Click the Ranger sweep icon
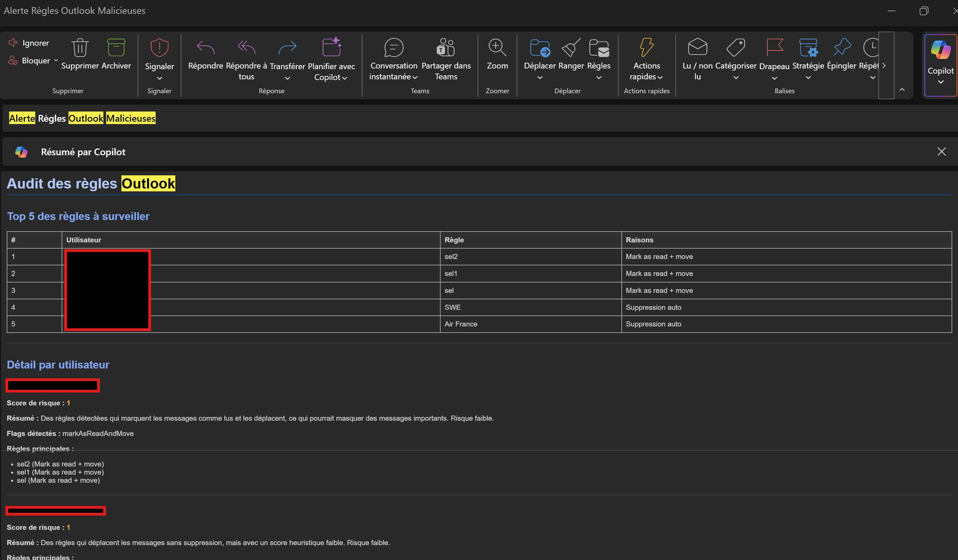 571,48
